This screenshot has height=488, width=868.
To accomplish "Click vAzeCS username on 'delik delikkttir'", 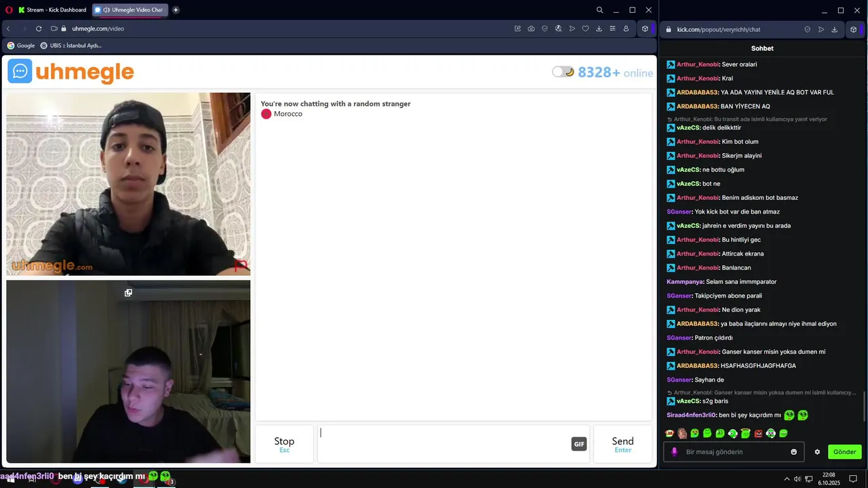I will coord(688,127).
